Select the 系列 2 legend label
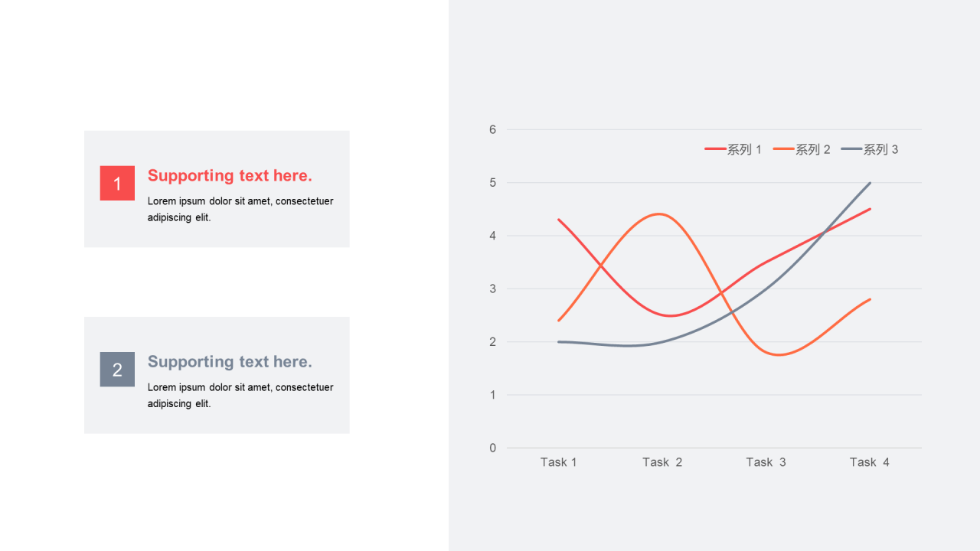Image resolution: width=980 pixels, height=551 pixels. coord(812,150)
